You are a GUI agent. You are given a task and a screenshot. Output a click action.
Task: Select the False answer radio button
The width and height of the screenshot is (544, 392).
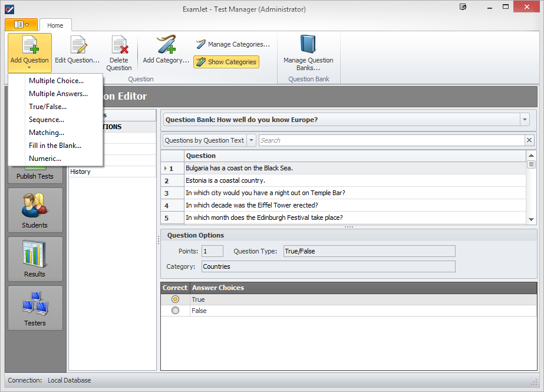tap(175, 310)
